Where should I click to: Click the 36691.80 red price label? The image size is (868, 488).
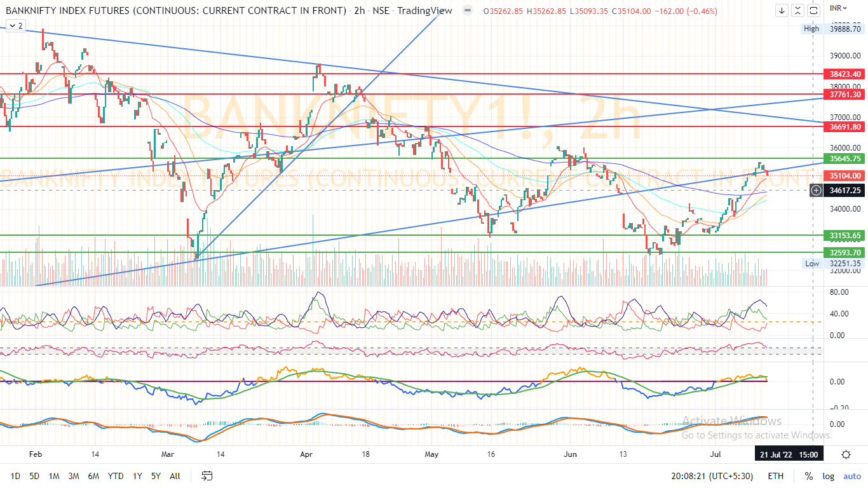pos(845,126)
